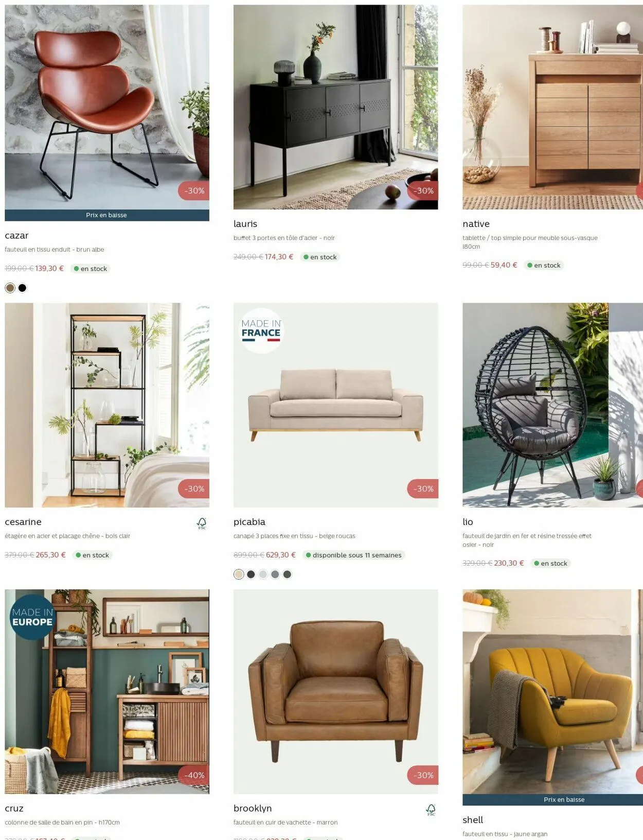Select the black color swatch for cazar

22,288
